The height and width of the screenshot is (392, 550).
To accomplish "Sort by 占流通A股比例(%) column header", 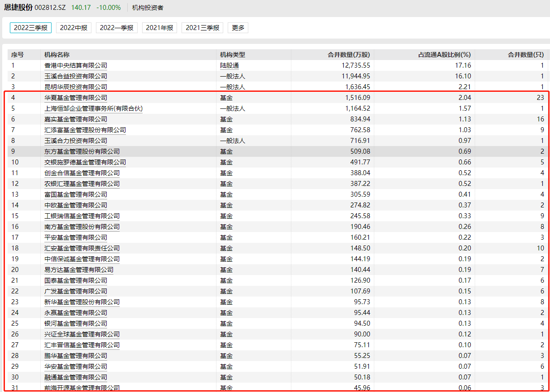I will pos(445,55).
